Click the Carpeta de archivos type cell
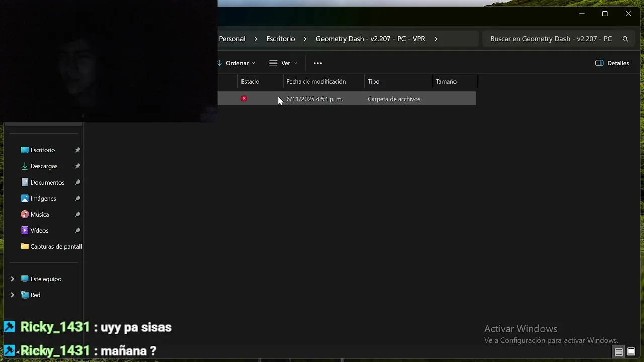The image size is (644, 362). (x=394, y=99)
